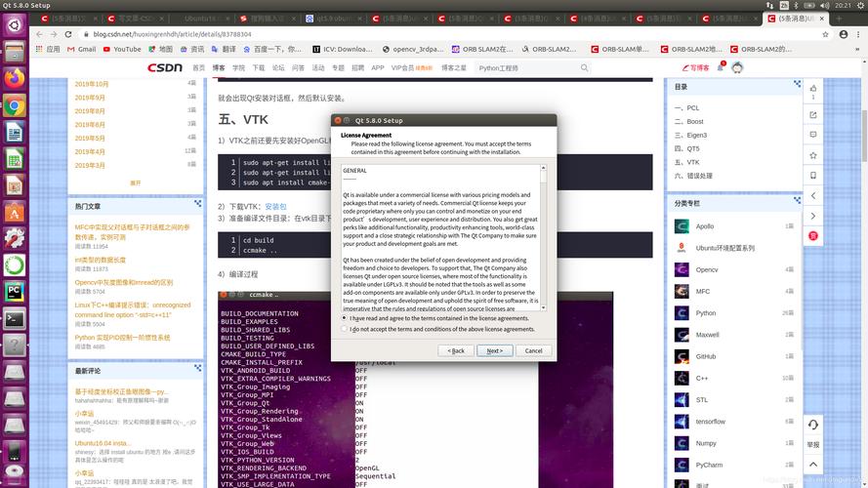Jump to VTK in the table of contents

pyautogui.click(x=687, y=162)
